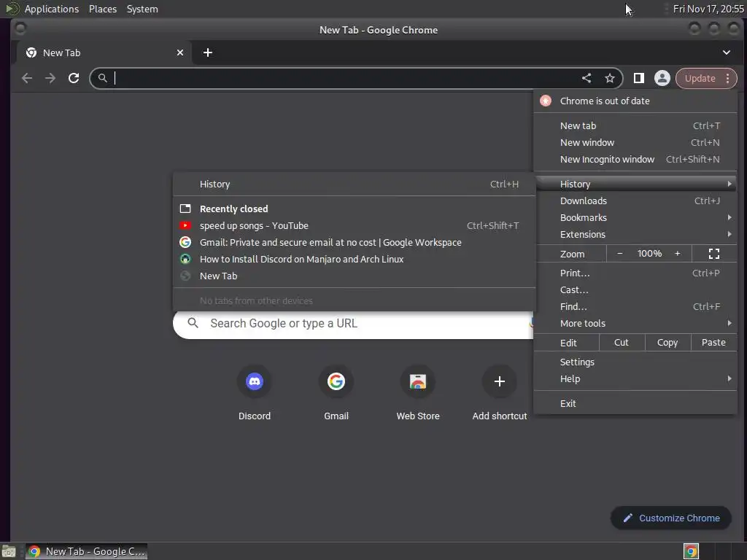Open the Places menu in the top panel
The image size is (747, 560).
pos(102,9)
